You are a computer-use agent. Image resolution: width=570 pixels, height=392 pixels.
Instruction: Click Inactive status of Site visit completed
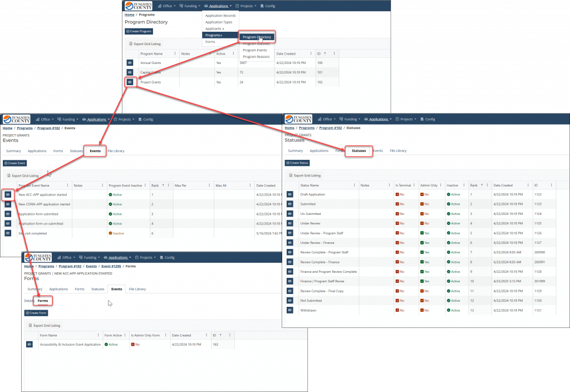tap(116, 233)
